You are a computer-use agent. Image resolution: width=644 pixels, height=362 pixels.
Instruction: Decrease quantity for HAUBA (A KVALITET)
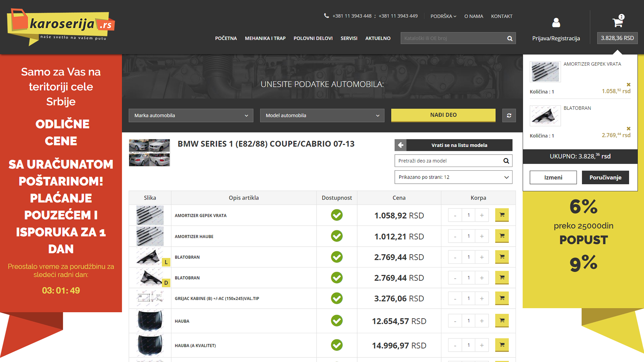pyautogui.click(x=455, y=345)
